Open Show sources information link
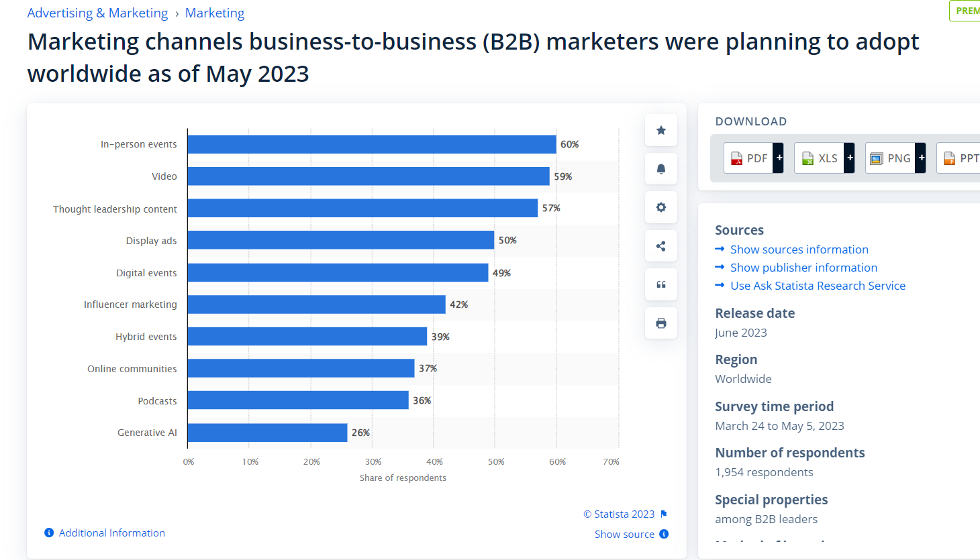This screenshot has height=560, width=980. click(799, 249)
